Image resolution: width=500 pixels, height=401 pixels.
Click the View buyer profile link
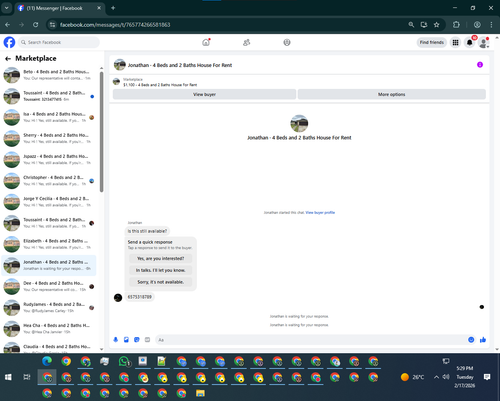[x=320, y=213]
